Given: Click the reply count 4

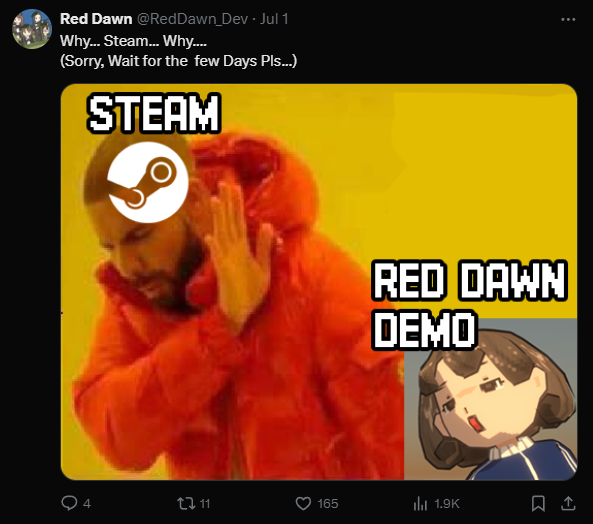Looking at the screenshot, I should click(87, 504).
